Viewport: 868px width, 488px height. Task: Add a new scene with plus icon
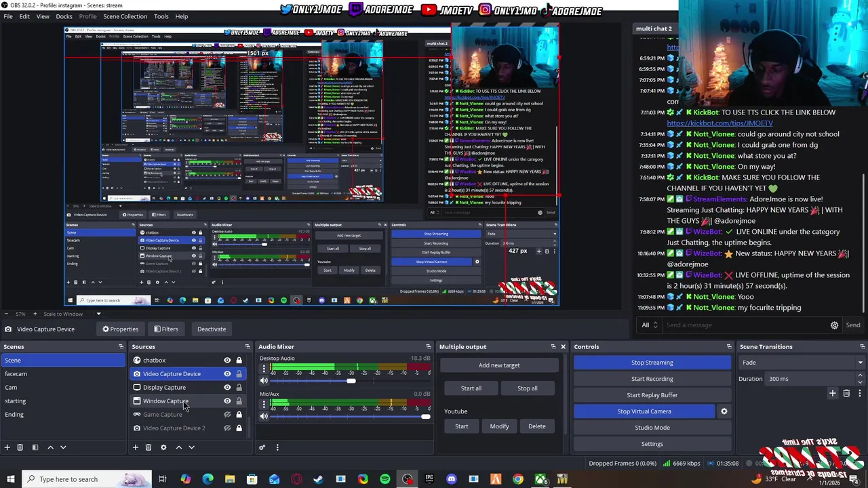coord(7,447)
